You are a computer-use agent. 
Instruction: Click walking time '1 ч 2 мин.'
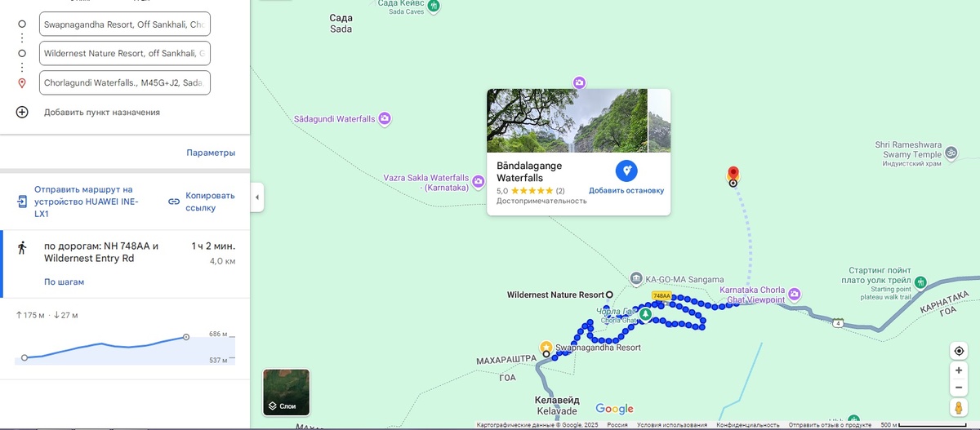213,246
